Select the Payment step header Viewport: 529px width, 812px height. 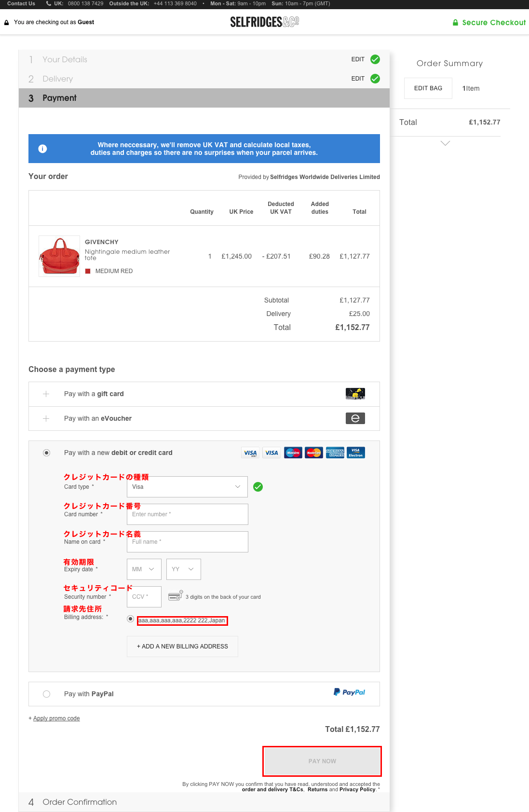point(204,98)
